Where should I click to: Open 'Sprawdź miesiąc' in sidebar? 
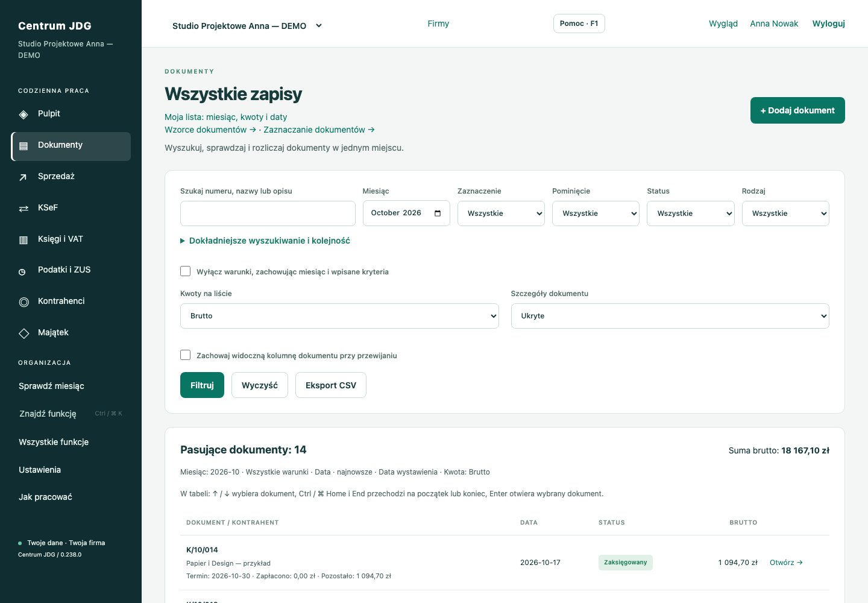51,386
